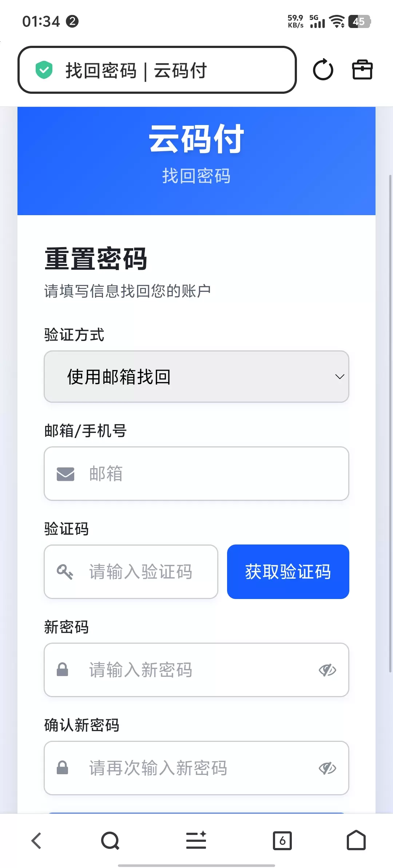
Task: Go to browser home page icon
Action: point(356,840)
